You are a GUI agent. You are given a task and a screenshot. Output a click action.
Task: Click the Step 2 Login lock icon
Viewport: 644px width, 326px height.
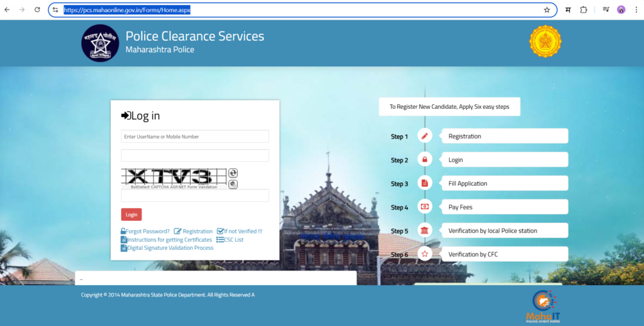pyautogui.click(x=425, y=160)
